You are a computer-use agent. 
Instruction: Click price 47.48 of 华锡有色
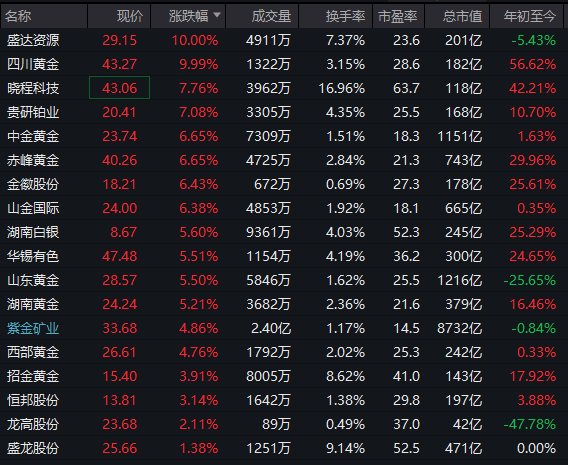[120, 256]
